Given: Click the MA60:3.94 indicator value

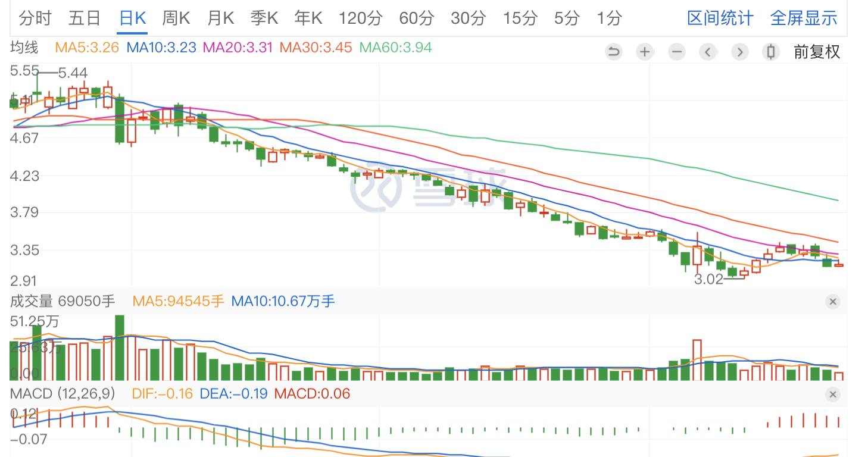Looking at the screenshot, I should click(x=395, y=47).
